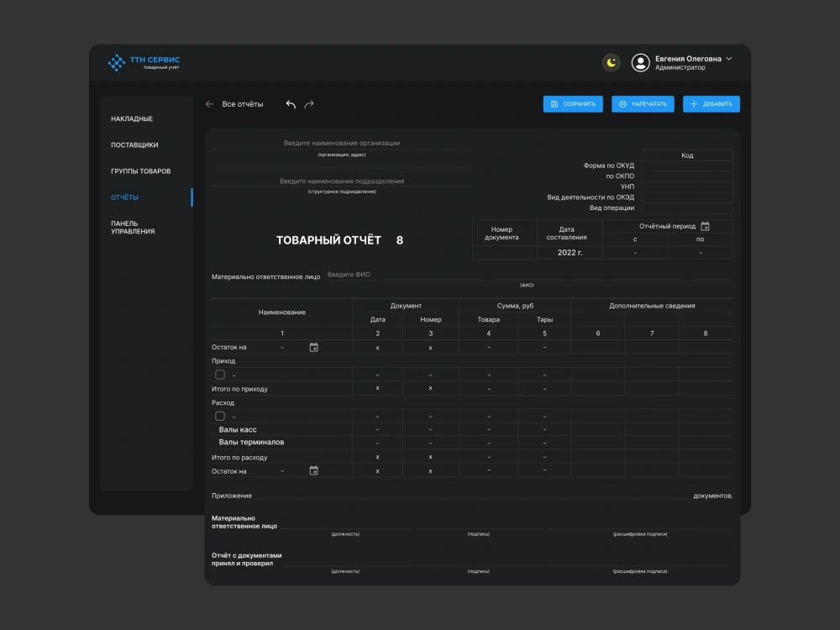Click the TTH Сервис logo
Image resolution: width=840 pixels, height=630 pixels.
pos(144,62)
